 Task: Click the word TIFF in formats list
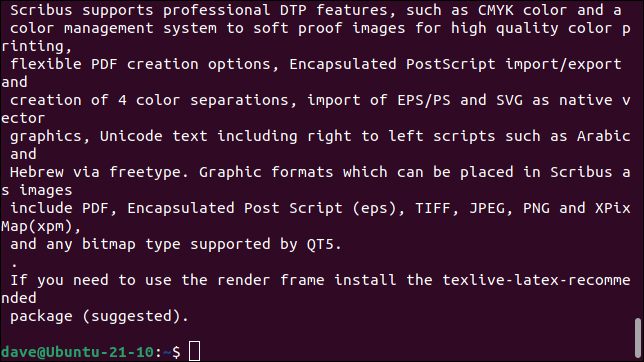pos(433,208)
